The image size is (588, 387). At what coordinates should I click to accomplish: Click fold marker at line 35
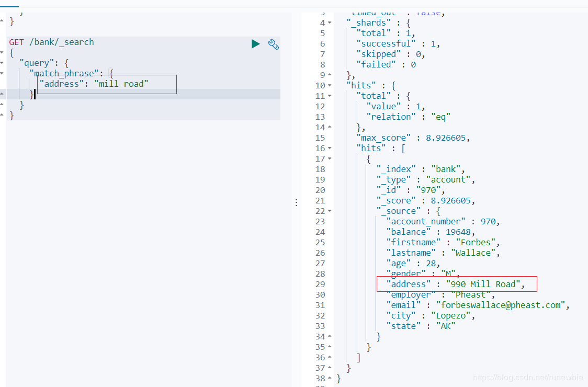pyautogui.click(x=330, y=347)
